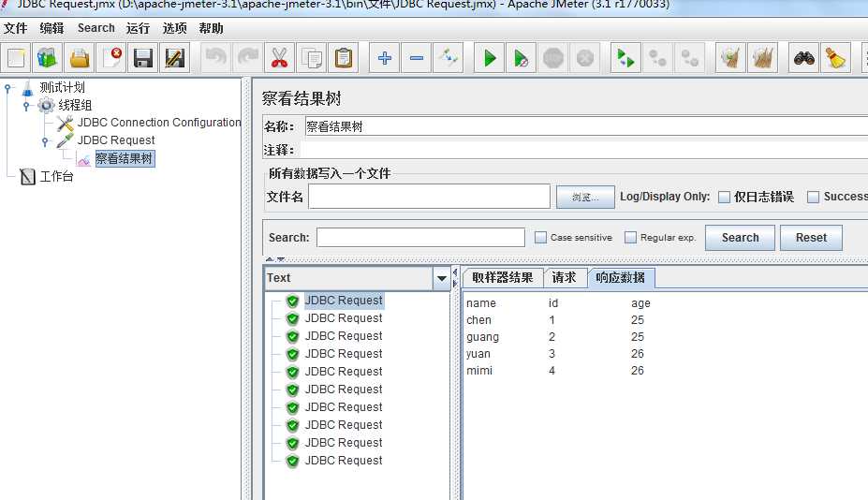Viewport: 868px width, 500px height.
Task: Save the test plan with floppy icon
Action: [x=143, y=58]
